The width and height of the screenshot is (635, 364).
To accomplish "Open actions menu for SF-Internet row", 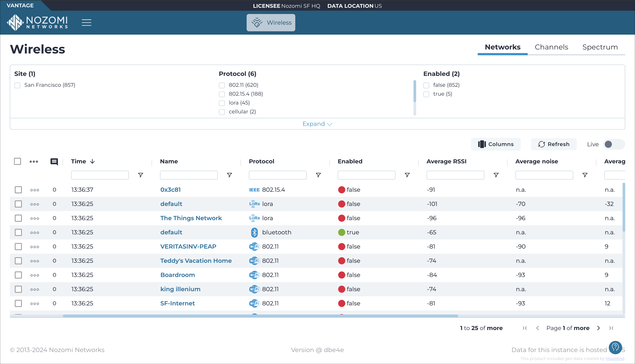I will point(34,304).
